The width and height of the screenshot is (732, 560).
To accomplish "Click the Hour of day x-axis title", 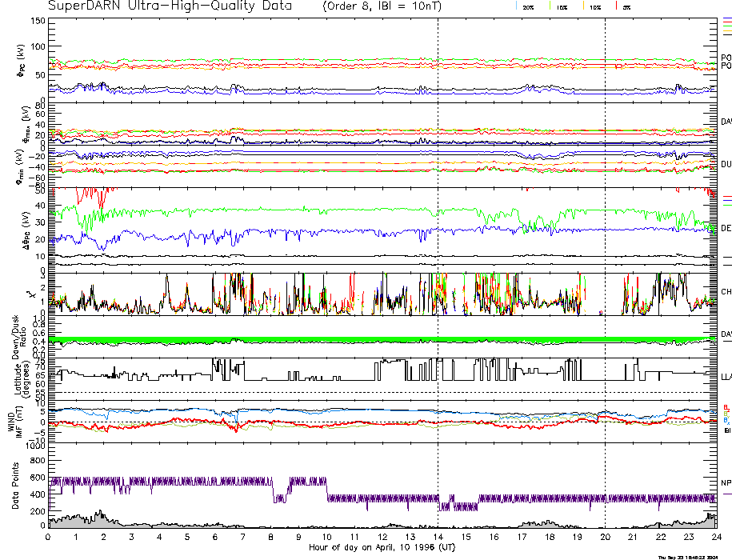I will point(382,547).
